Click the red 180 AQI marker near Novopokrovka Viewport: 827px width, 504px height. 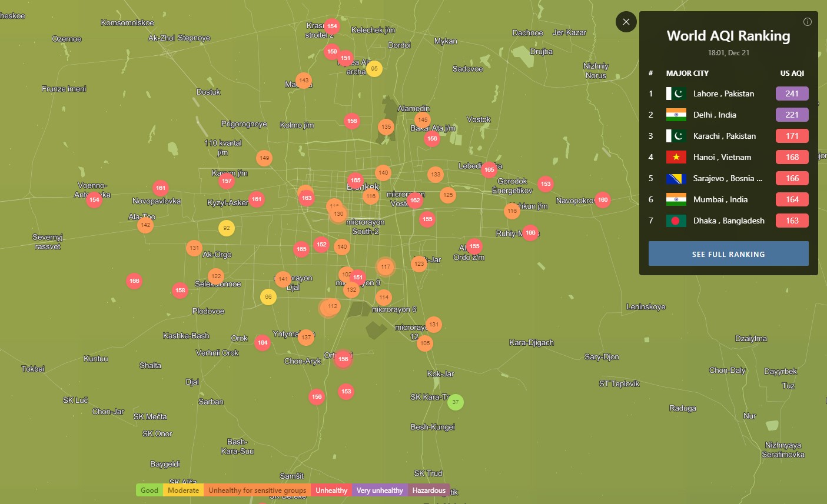coord(602,200)
